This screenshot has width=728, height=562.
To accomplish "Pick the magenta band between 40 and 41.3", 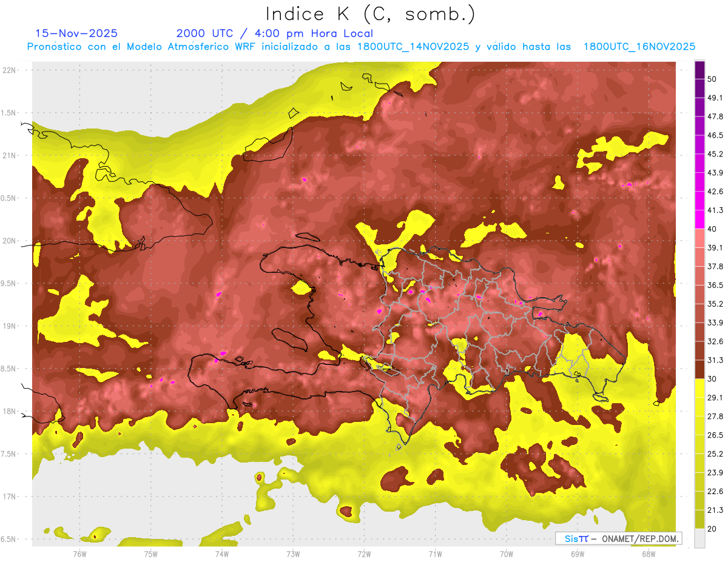I will click(x=699, y=219).
